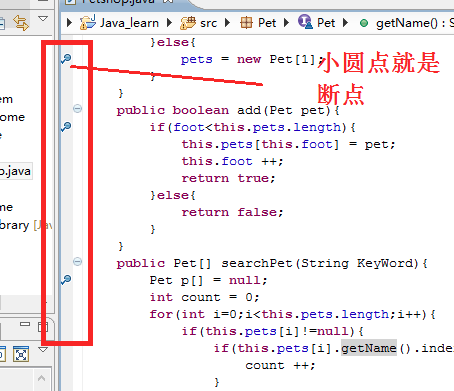Select the .java file in Package Explorer
454x391 pixels.
coord(15,171)
